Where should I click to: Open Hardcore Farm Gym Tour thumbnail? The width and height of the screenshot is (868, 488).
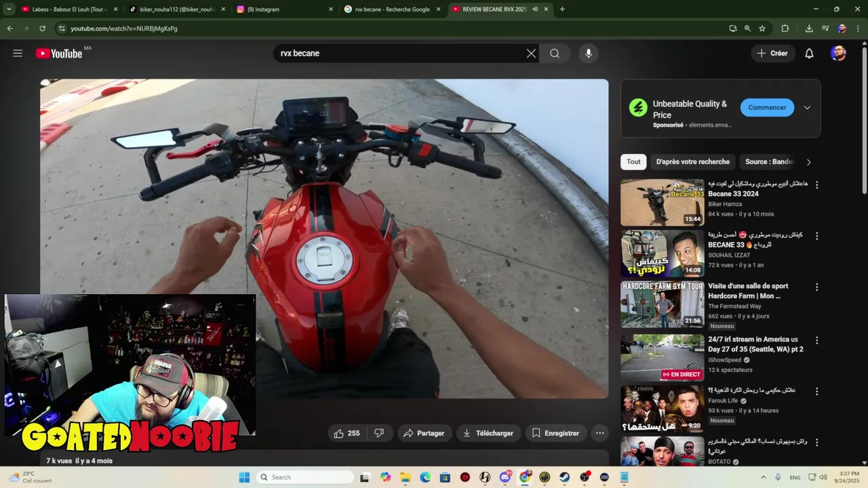pyautogui.click(x=662, y=305)
